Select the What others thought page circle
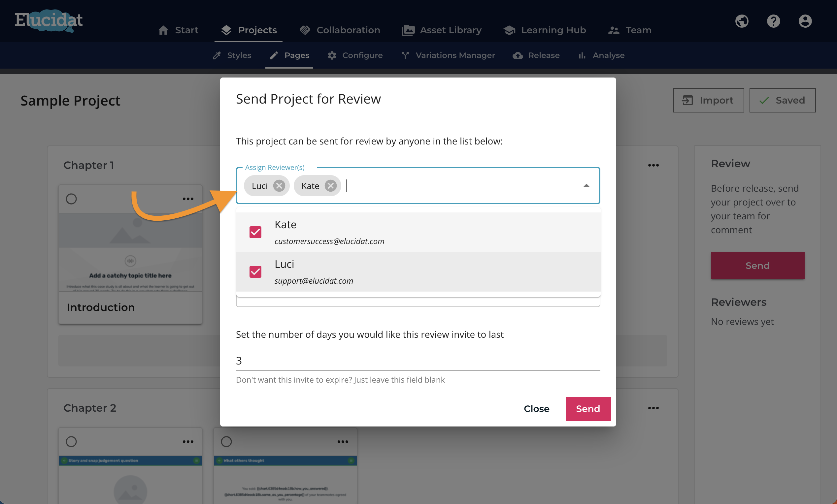Screen dimensions: 837x504 [x=226, y=442]
